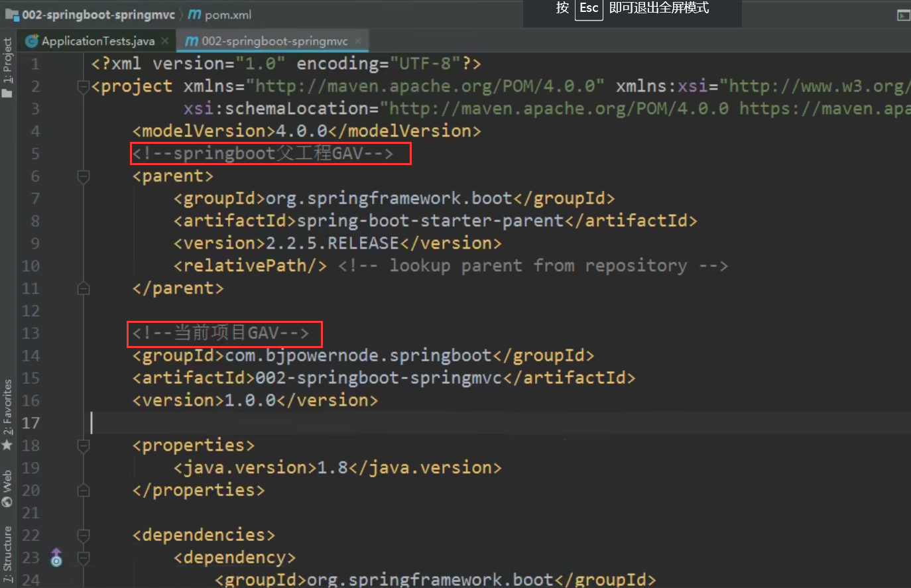Click the window icon at top right

[x=903, y=15]
